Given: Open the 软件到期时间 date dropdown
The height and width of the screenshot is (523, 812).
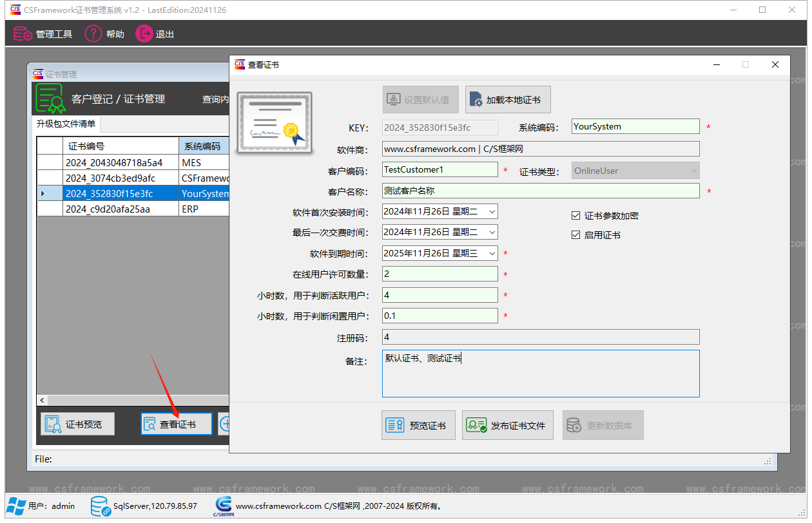Looking at the screenshot, I should pos(492,253).
